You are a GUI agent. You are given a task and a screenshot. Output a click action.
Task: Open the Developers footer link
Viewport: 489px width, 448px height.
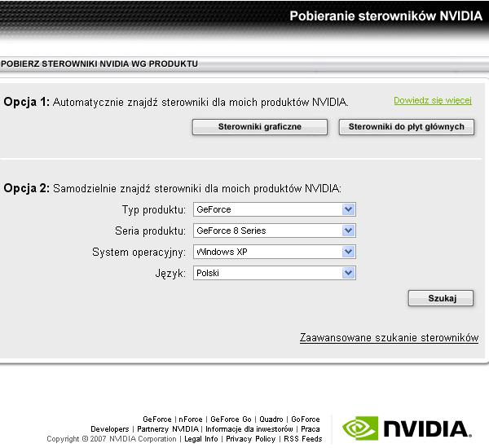(110, 429)
